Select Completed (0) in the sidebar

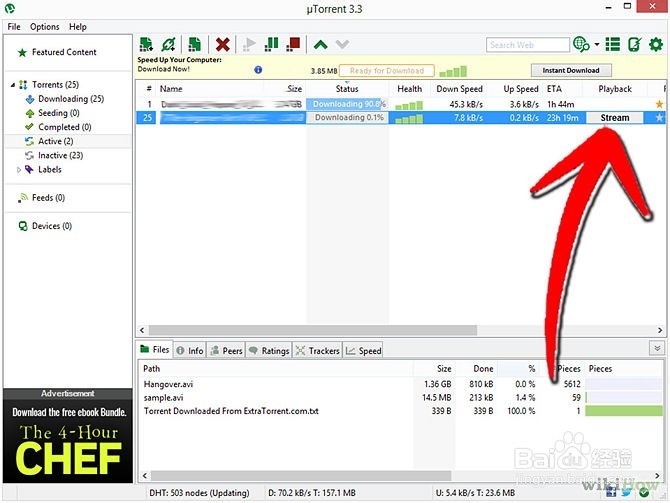[x=65, y=127]
